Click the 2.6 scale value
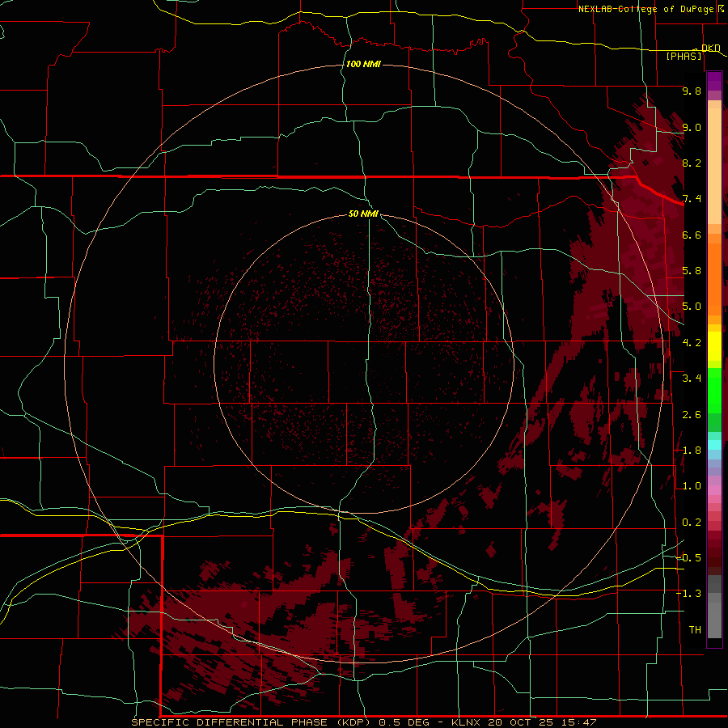The image size is (728, 728). tap(692, 415)
